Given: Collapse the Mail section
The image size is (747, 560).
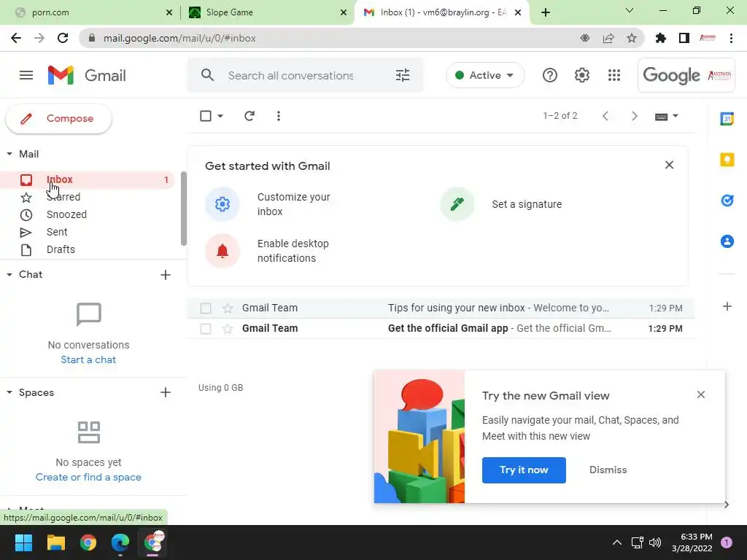Looking at the screenshot, I should (x=9, y=154).
